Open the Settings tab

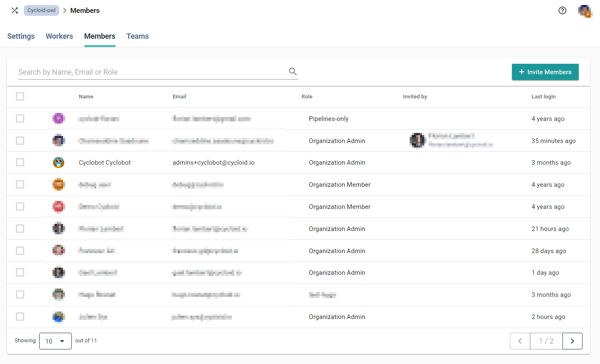coord(21,36)
